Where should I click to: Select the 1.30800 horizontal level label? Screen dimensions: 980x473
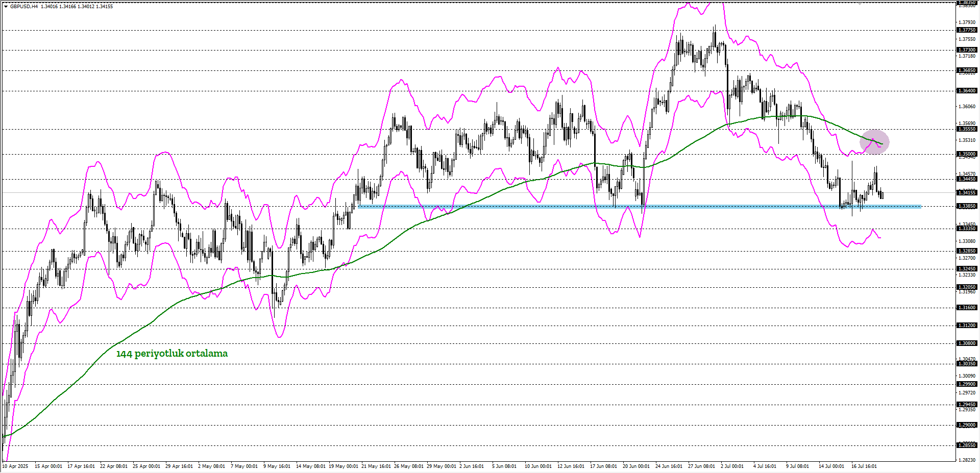point(967,343)
